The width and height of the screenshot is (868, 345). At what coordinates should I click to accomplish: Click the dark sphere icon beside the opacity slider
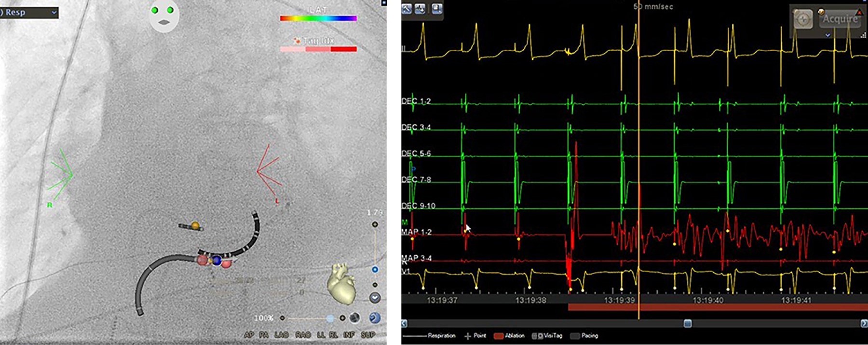pyautogui.click(x=355, y=317)
